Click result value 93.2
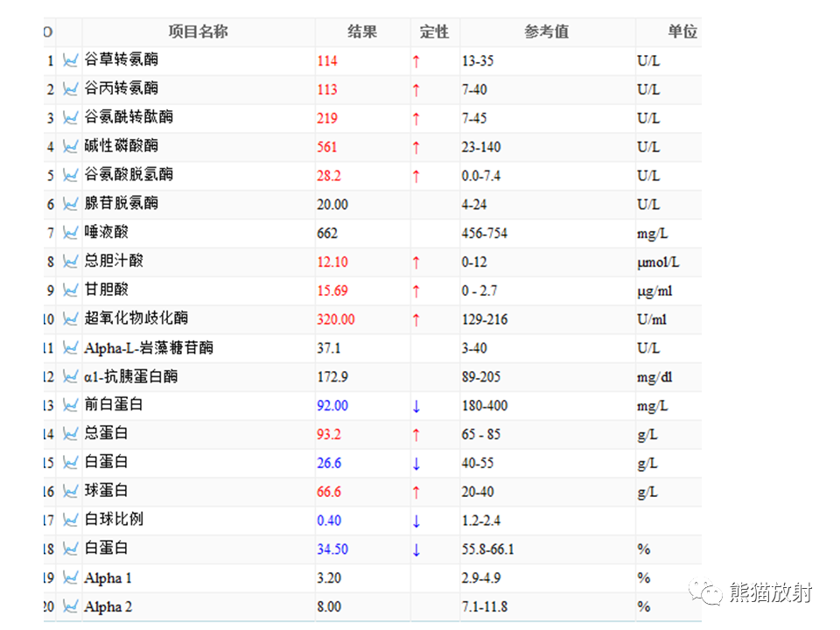840x630 pixels. [x=329, y=434]
